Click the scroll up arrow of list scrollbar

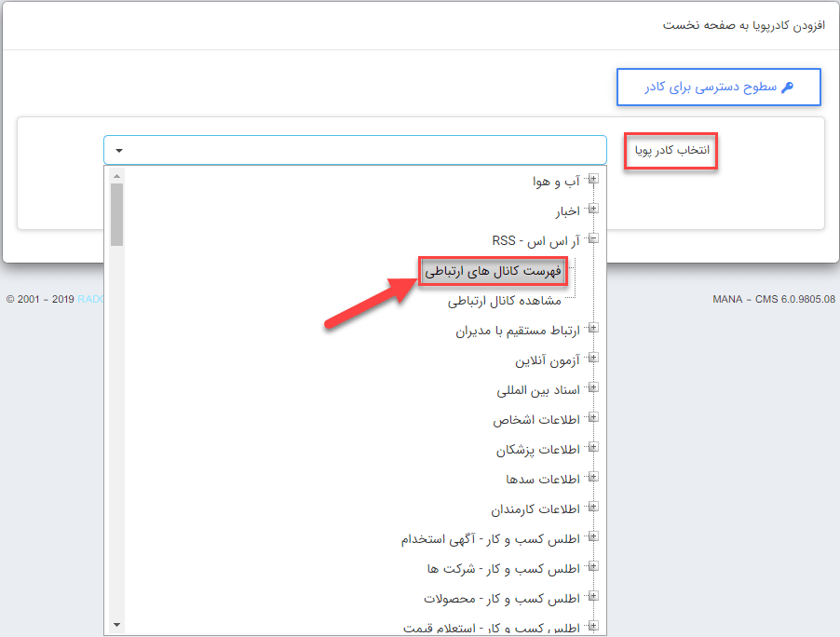[116, 175]
